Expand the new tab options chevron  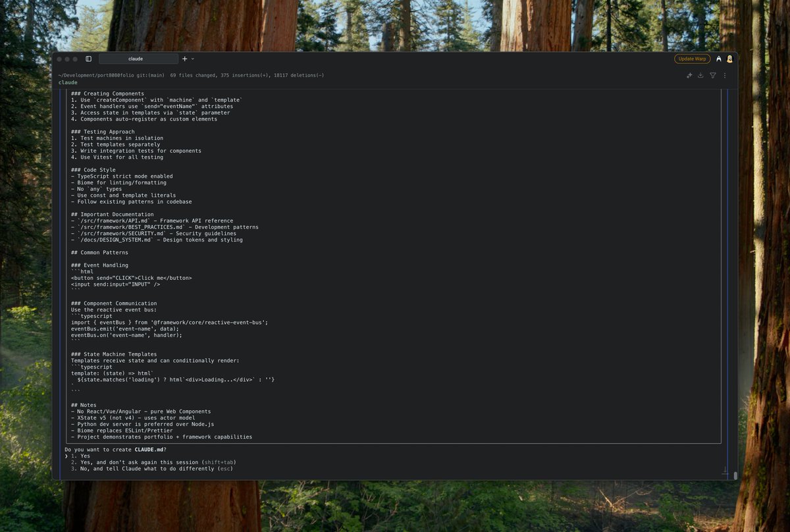click(x=192, y=59)
